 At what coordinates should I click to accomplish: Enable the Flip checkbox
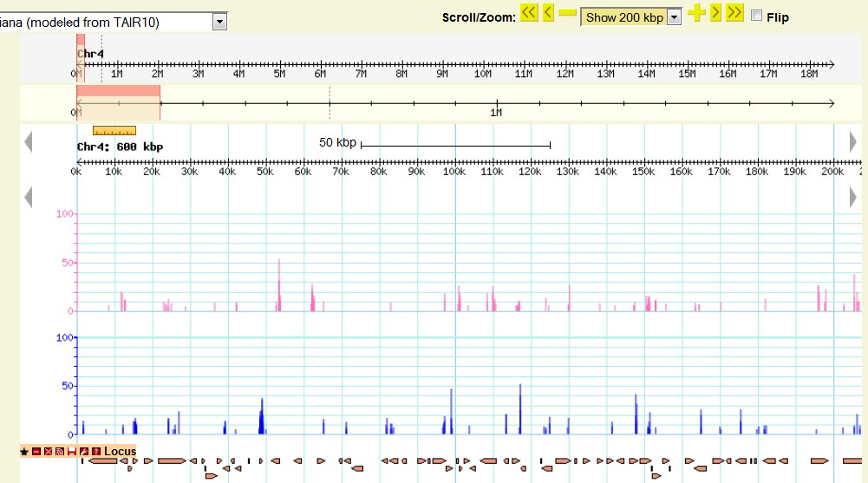pos(757,16)
